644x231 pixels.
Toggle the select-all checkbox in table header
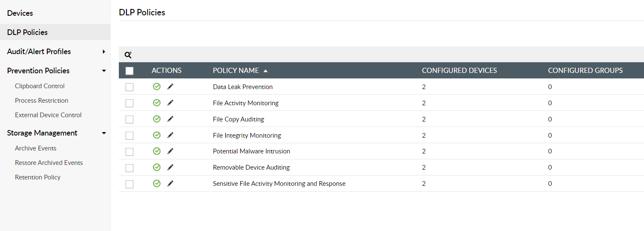129,71
